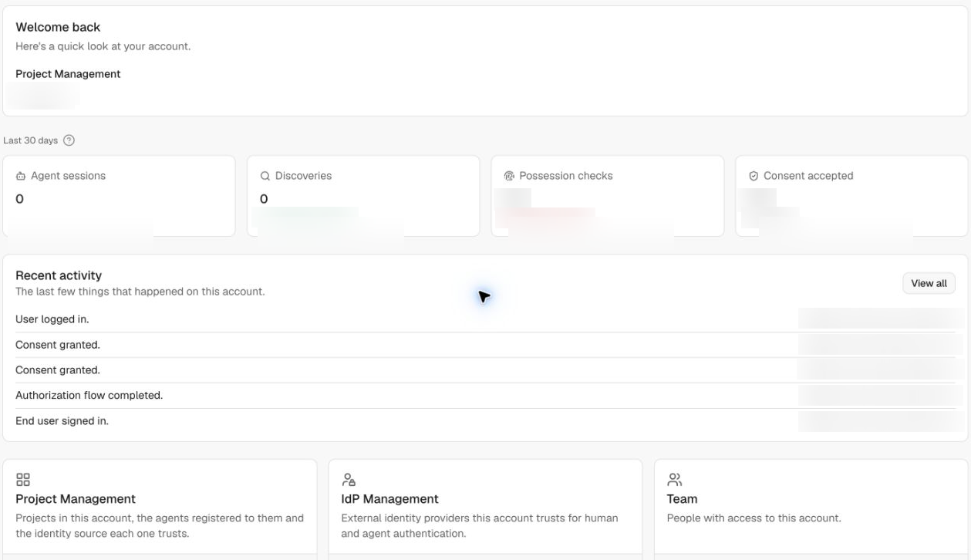Select the "User logged in." activity row

pyautogui.click(x=485, y=319)
